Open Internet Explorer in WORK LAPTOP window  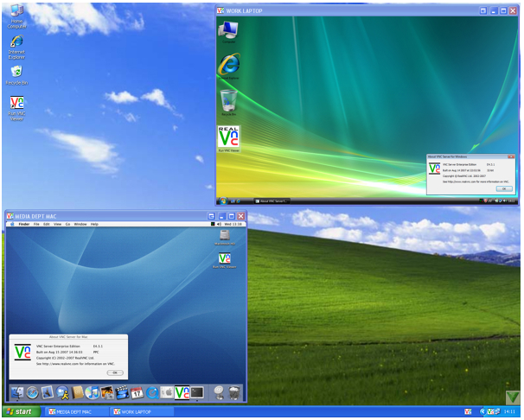point(229,66)
